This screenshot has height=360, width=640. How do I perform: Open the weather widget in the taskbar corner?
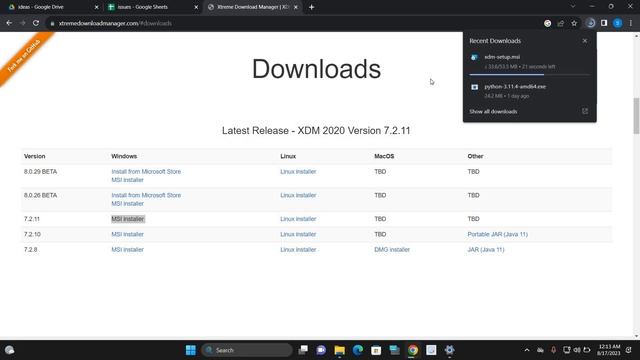pos(9,350)
